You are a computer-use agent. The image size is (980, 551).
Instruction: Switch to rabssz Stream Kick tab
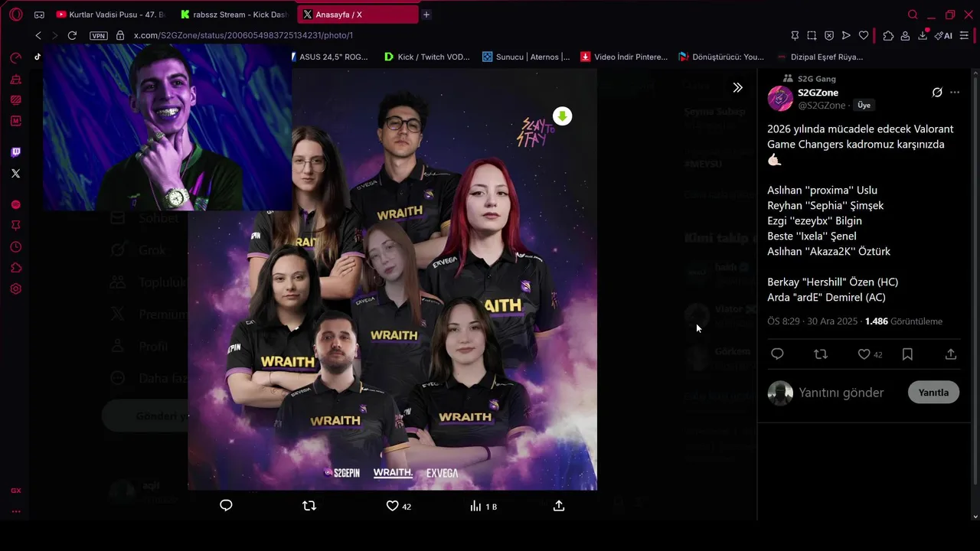click(234, 15)
